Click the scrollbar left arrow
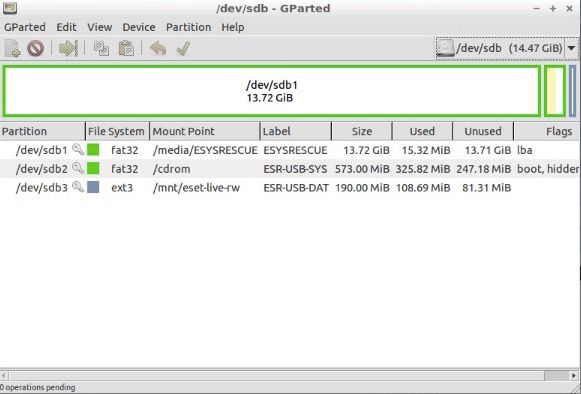581x394 pixels. [x=3, y=375]
